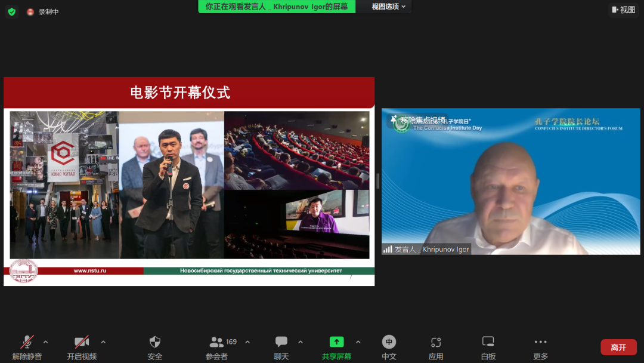Switch layout with the 视图 button
The image size is (644, 363).
click(624, 10)
